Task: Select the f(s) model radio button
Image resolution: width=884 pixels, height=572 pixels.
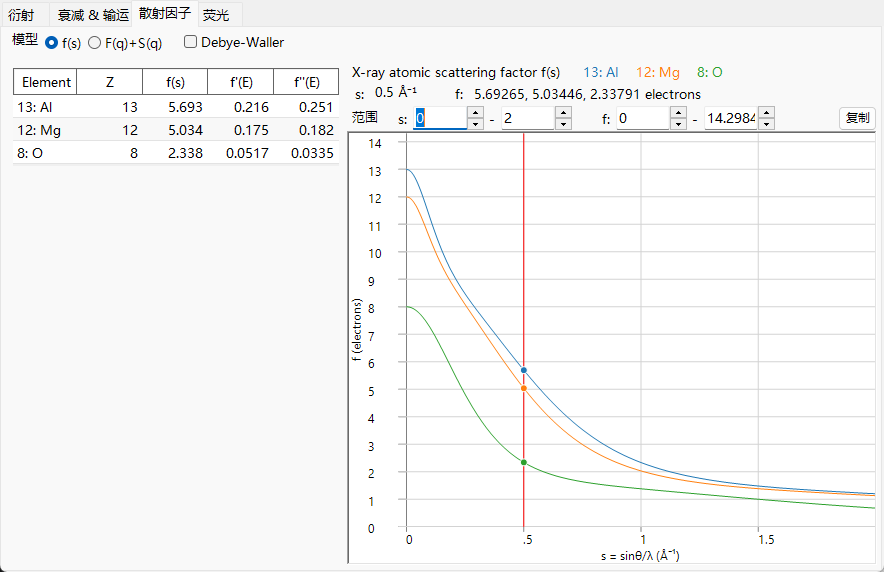Action: (51, 43)
